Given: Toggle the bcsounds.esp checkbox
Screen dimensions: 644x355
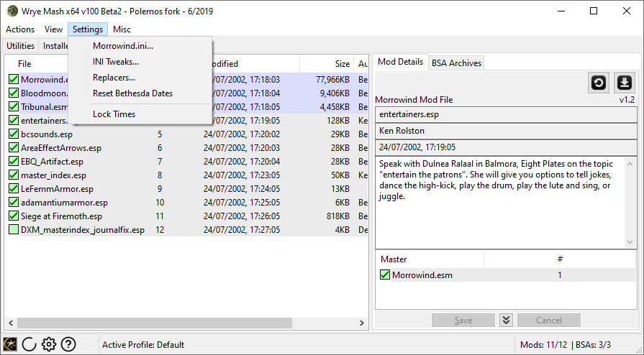Looking at the screenshot, I should (x=14, y=134).
